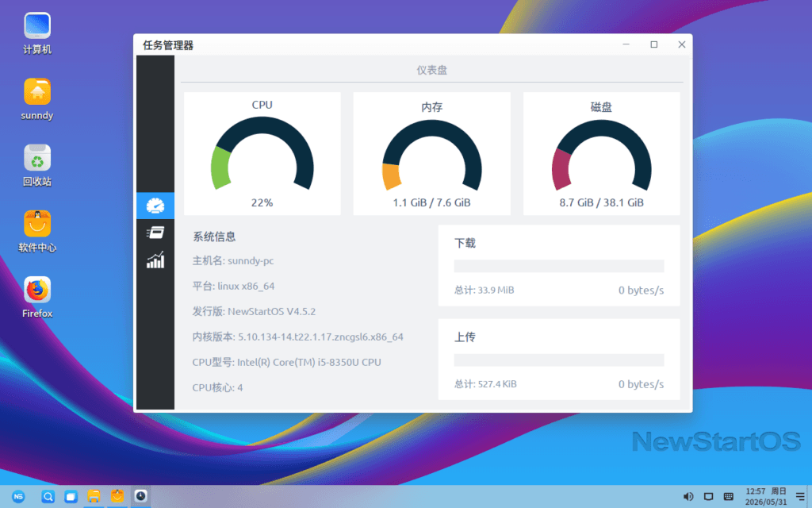Screen dimensions: 812x508
Task: Click the 仪表盘 heading
Action: pyautogui.click(x=432, y=70)
